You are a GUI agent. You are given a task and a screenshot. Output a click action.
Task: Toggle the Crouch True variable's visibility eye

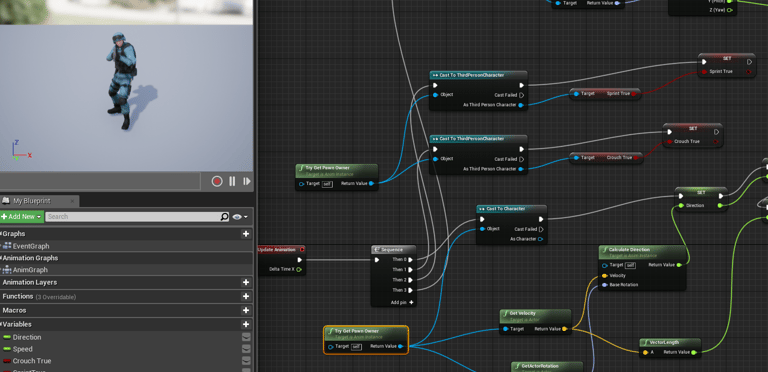coord(246,361)
